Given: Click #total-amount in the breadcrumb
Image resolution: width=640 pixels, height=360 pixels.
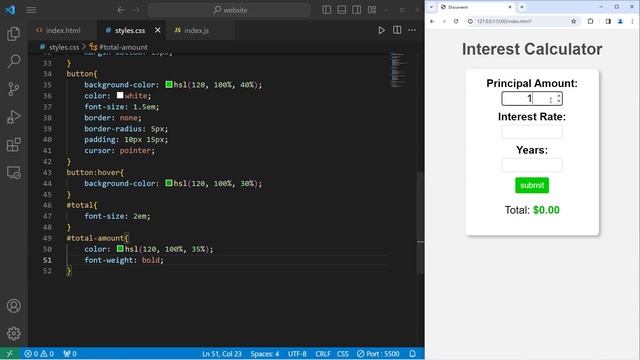Looking at the screenshot, I should 123,47.
